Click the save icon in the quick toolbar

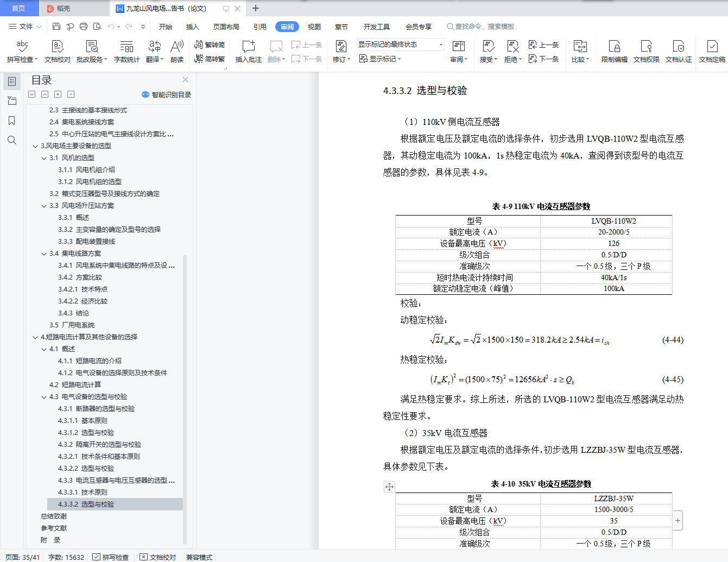[x=56, y=26]
